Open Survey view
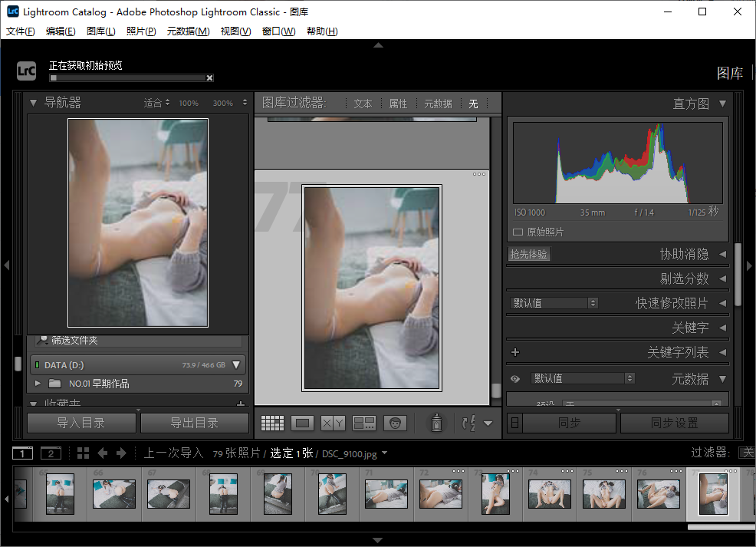Image resolution: width=756 pixels, height=547 pixels. (x=363, y=423)
